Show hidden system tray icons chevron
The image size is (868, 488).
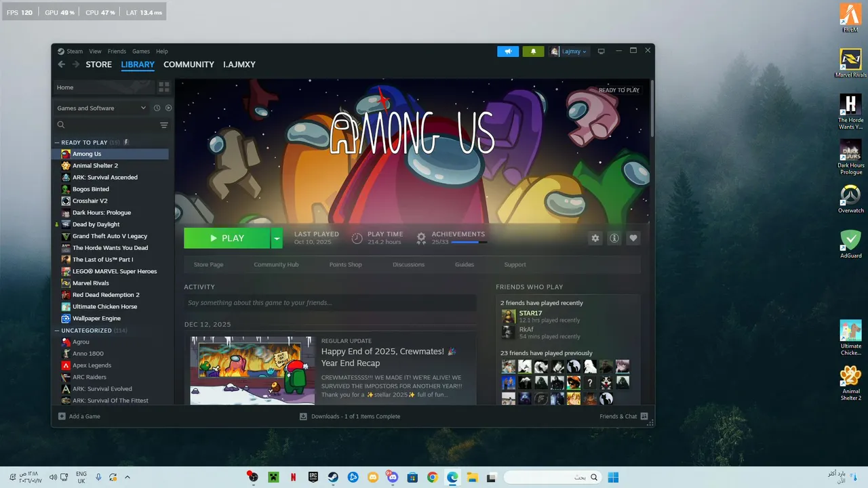click(x=127, y=477)
